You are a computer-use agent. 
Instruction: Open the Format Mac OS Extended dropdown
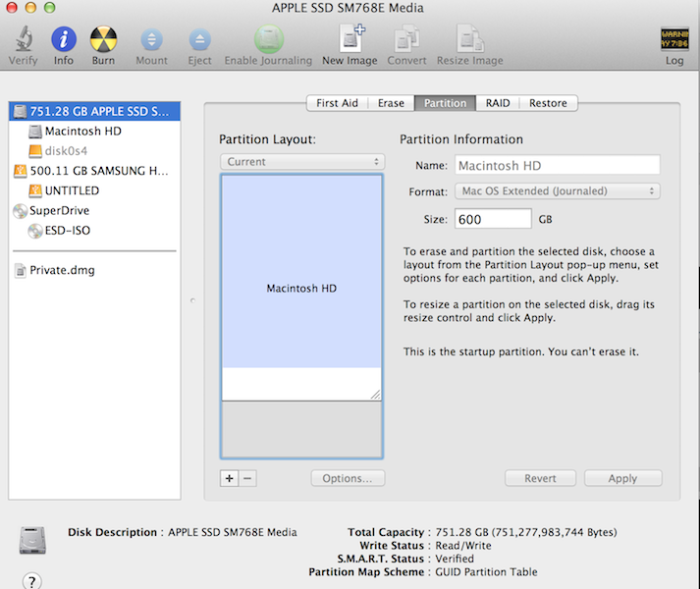pyautogui.click(x=557, y=191)
